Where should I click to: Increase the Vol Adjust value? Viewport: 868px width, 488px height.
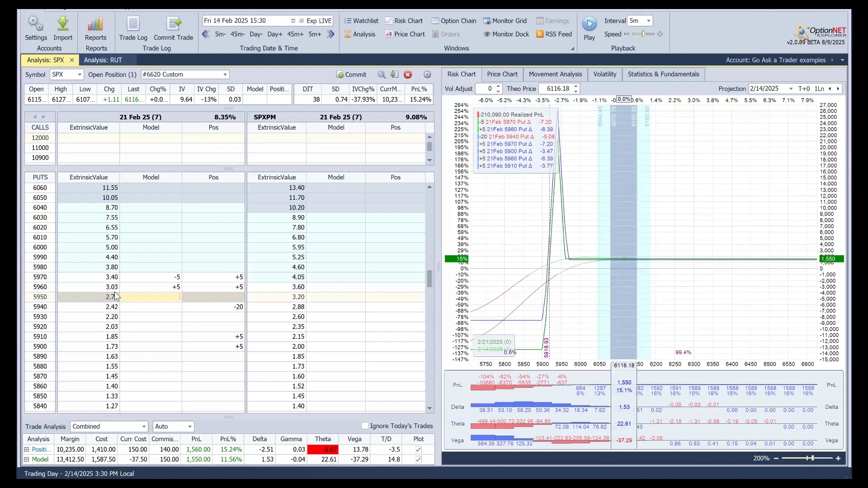[498, 86]
